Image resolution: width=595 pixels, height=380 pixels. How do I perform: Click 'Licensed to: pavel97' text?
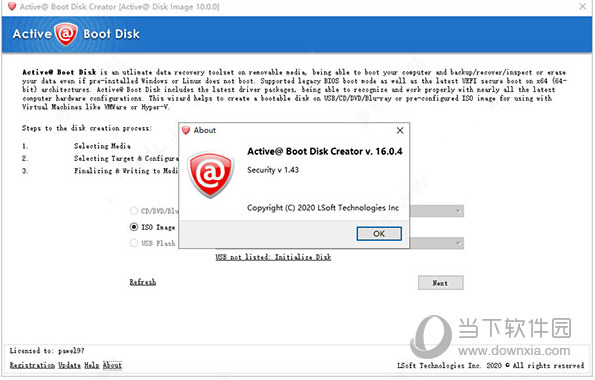(47, 351)
